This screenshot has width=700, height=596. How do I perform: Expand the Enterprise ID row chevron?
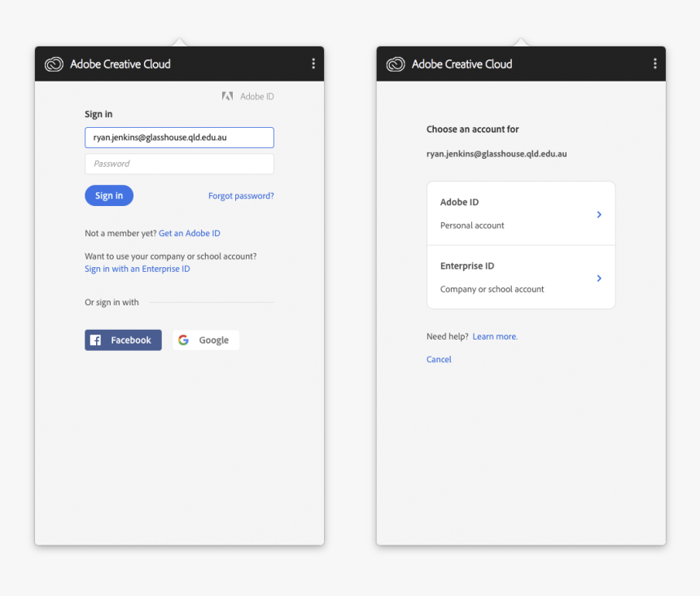[x=599, y=278]
